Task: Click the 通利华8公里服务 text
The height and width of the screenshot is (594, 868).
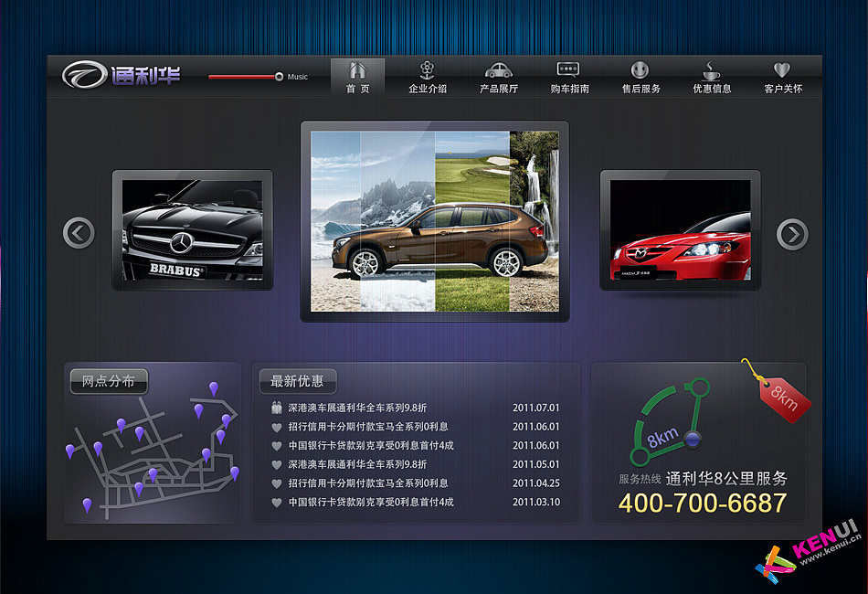Action: [x=726, y=478]
